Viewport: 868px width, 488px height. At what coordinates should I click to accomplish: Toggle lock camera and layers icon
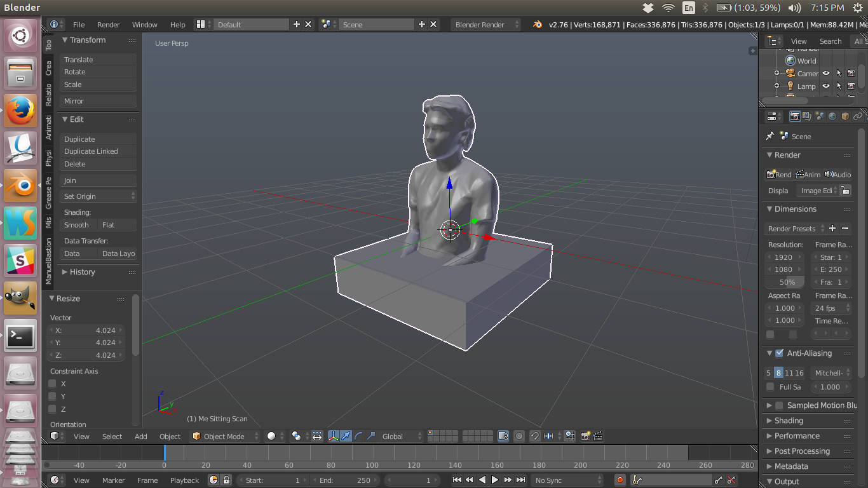tap(503, 436)
